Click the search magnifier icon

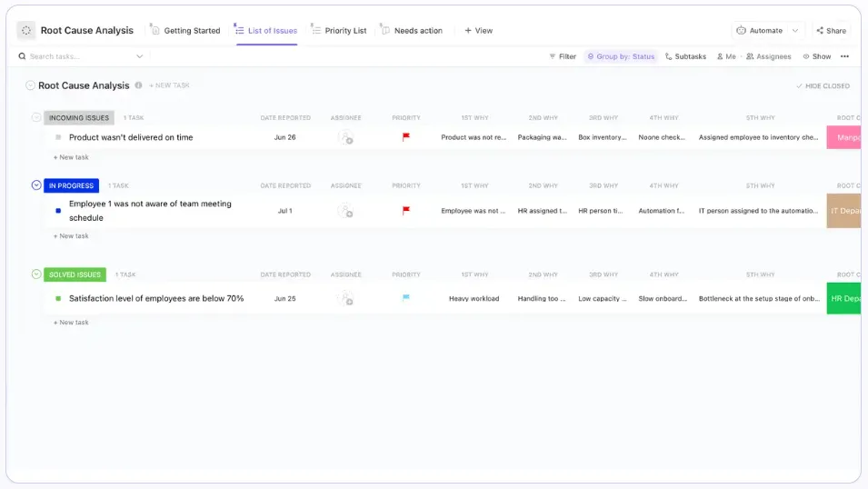tap(22, 56)
